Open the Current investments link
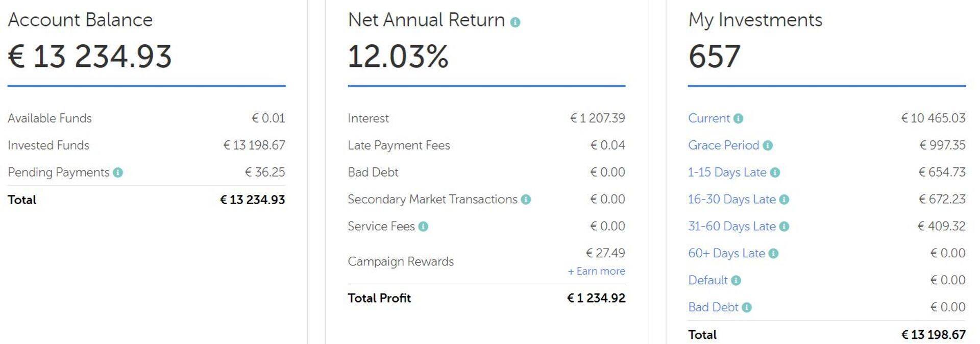The height and width of the screenshot is (344, 980). (x=709, y=118)
